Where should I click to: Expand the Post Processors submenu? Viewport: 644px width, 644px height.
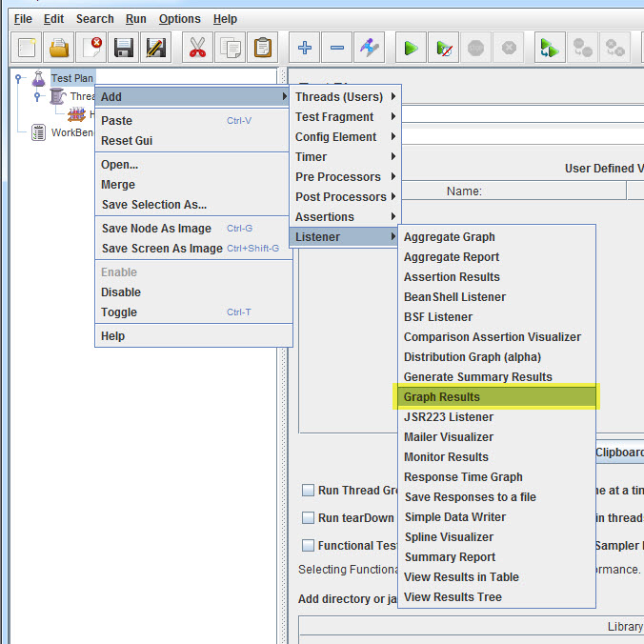345,197
